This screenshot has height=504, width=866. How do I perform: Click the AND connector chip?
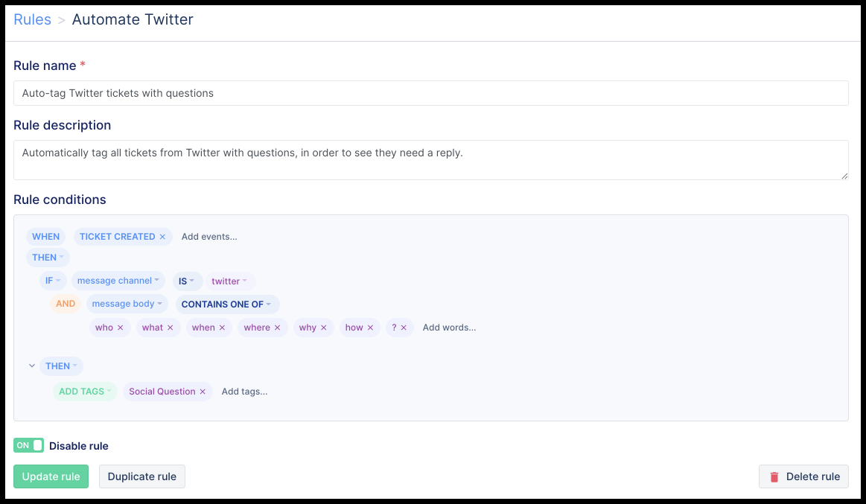point(66,304)
